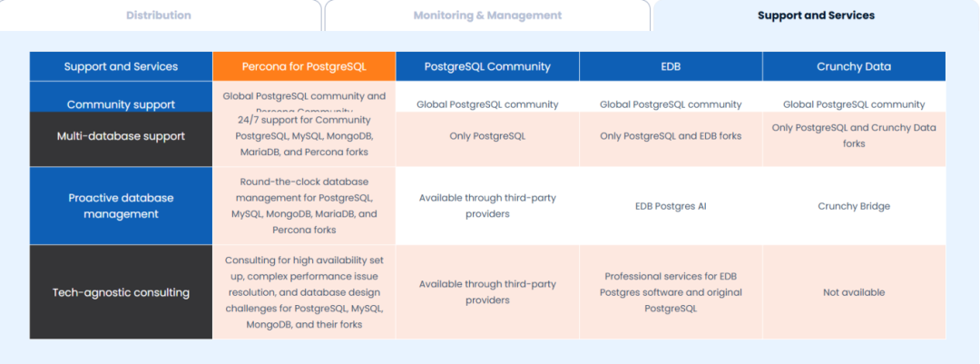Viewport: 980px width, 364px height.
Task: Click the Tech-agnostic consulting row label
Action: pyautogui.click(x=122, y=292)
